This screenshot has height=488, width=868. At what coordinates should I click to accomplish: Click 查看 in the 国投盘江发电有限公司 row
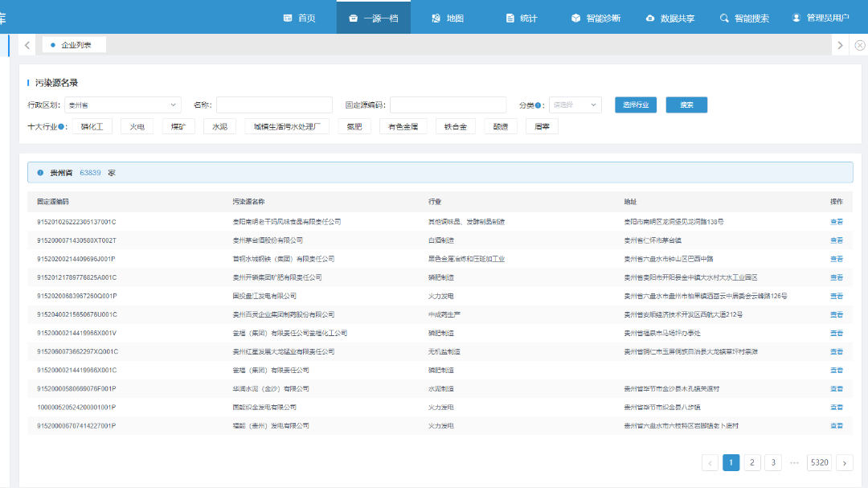[x=837, y=297]
